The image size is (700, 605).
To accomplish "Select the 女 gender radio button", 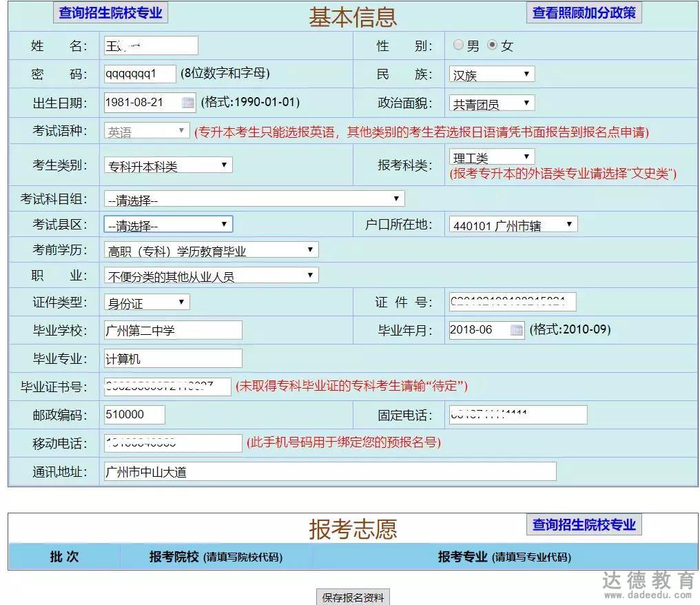I will (492, 45).
